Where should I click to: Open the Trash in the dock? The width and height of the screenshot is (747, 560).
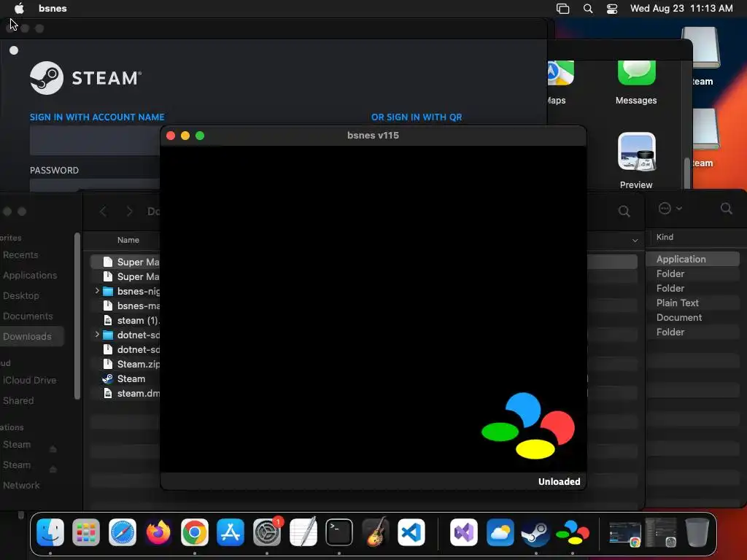coord(697,532)
